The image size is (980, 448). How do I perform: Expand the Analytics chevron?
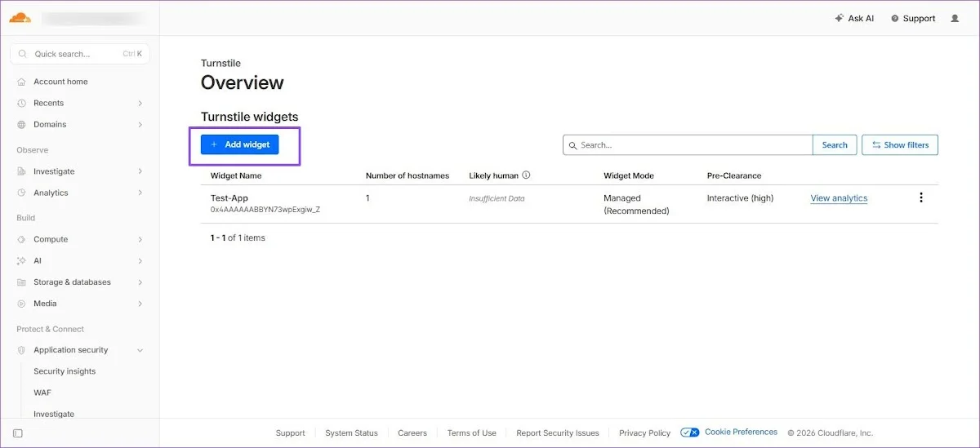click(x=140, y=193)
